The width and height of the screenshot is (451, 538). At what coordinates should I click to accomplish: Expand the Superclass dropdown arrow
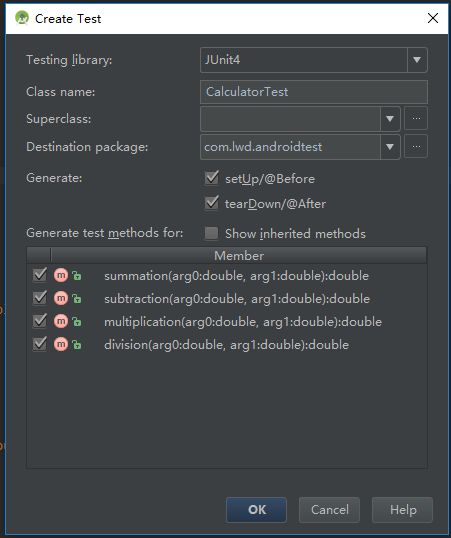click(x=390, y=119)
